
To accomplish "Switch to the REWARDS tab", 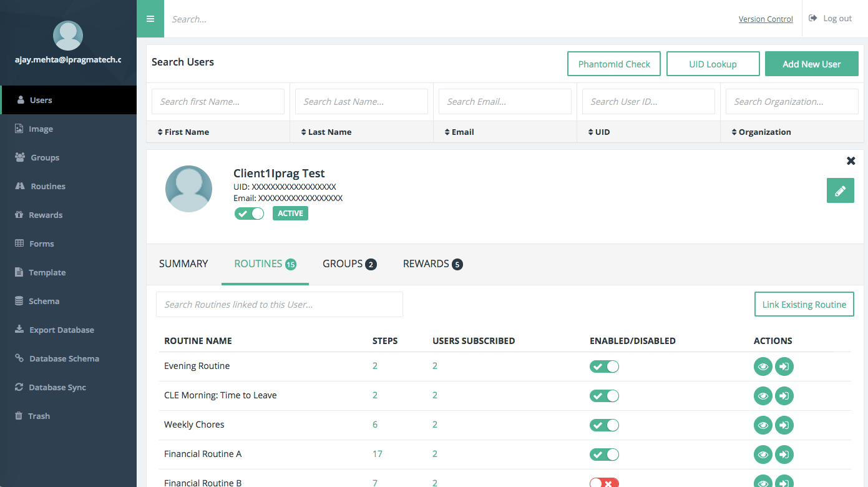I will coord(432,264).
